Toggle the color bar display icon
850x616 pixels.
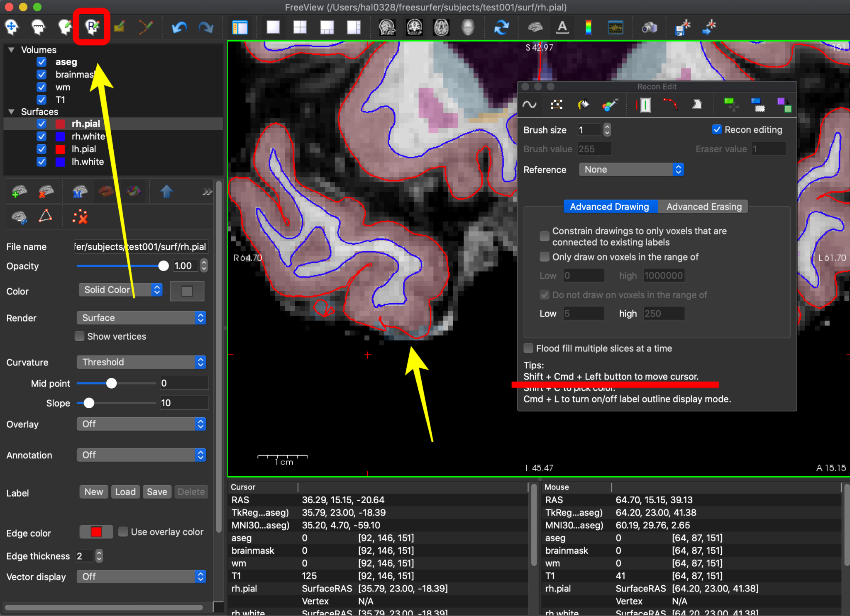(x=589, y=27)
